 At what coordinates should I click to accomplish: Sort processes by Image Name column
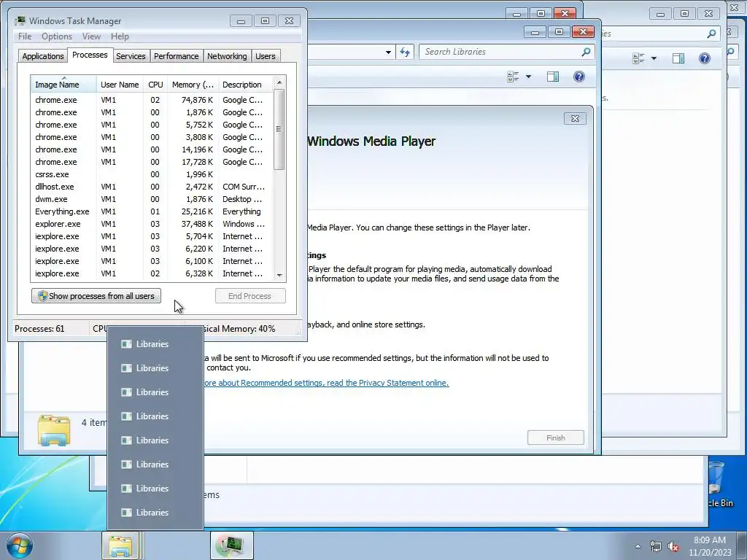click(63, 85)
